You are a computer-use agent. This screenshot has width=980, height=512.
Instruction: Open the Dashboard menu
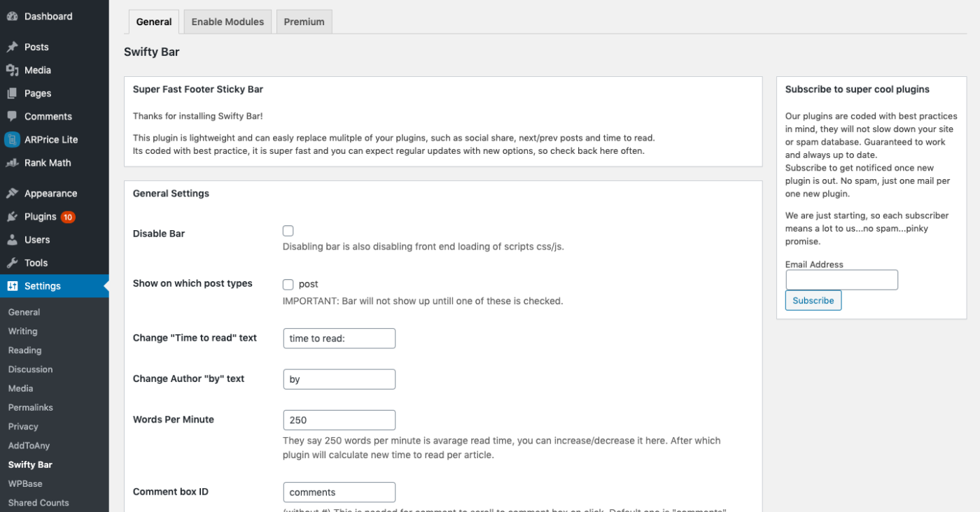tap(55, 16)
